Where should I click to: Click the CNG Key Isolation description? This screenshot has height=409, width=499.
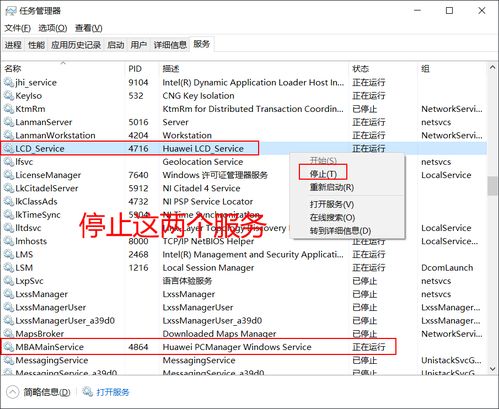(x=198, y=96)
